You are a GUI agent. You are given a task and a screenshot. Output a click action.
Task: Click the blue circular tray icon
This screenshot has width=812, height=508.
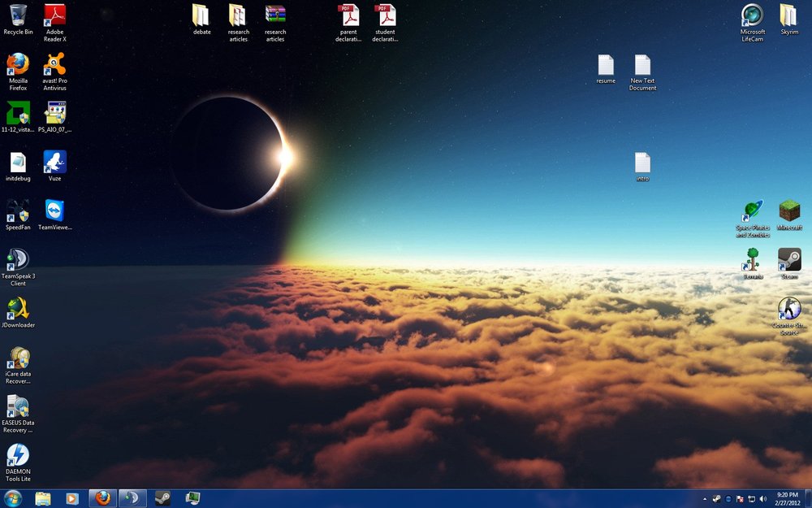[728, 499]
